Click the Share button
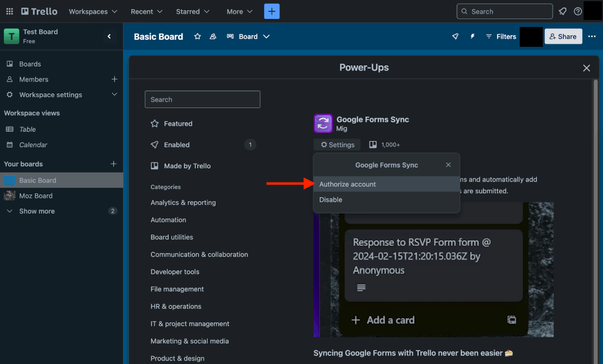603x364 pixels. [563, 36]
